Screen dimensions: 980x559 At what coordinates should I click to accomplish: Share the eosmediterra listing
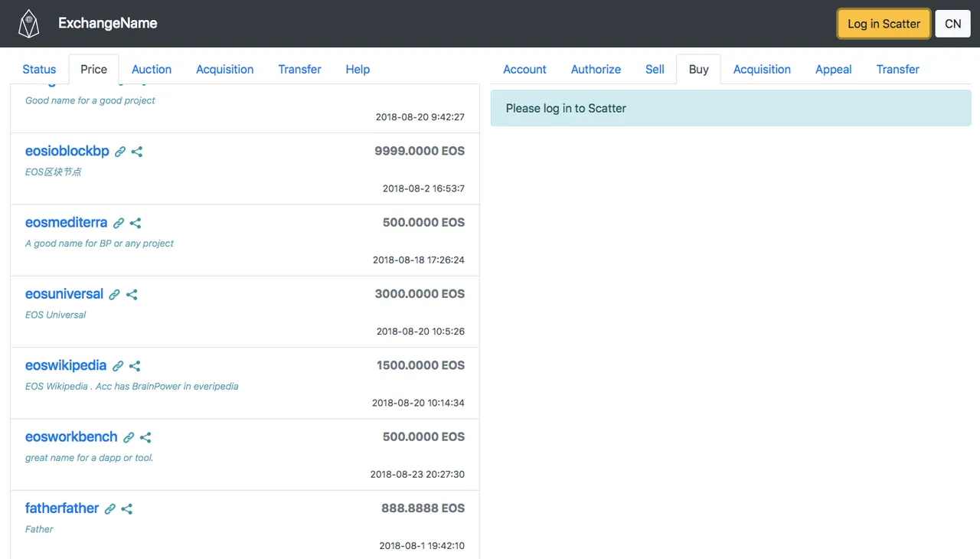click(136, 223)
